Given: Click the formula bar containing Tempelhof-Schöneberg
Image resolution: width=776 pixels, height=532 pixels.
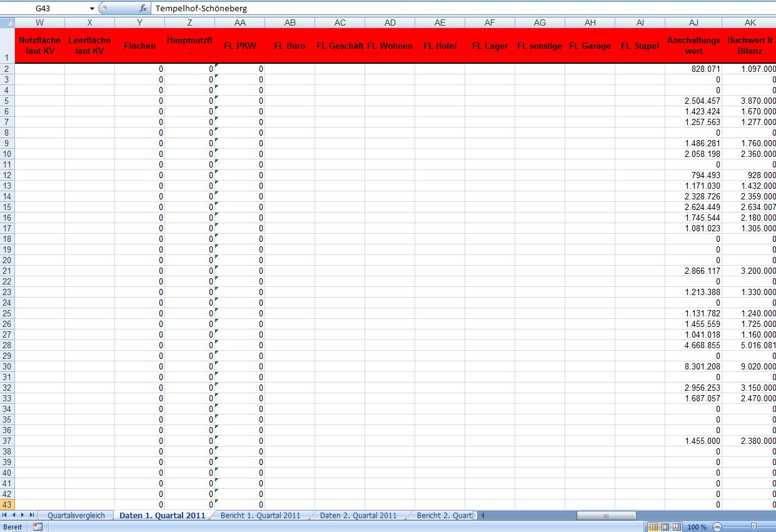Looking at the screenshot, I should pos(463,9).
